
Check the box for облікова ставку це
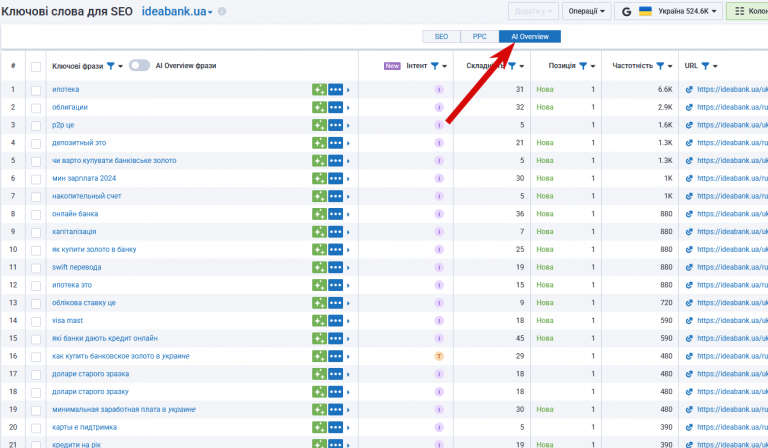coord(36,304)
